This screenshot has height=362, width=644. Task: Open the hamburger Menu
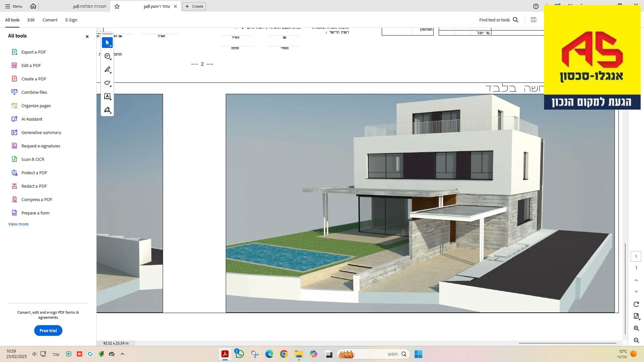(x=14, y=6)
